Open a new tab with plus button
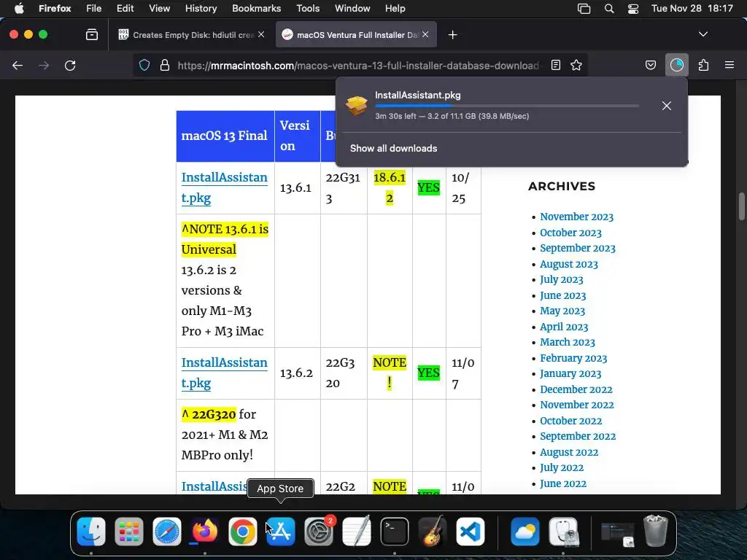 tap(452, 35)
